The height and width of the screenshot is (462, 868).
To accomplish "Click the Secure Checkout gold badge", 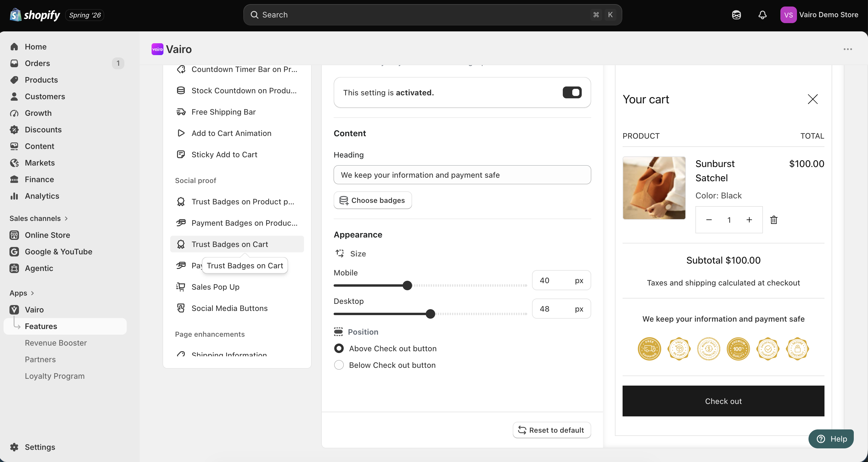I will pos(797,349).
